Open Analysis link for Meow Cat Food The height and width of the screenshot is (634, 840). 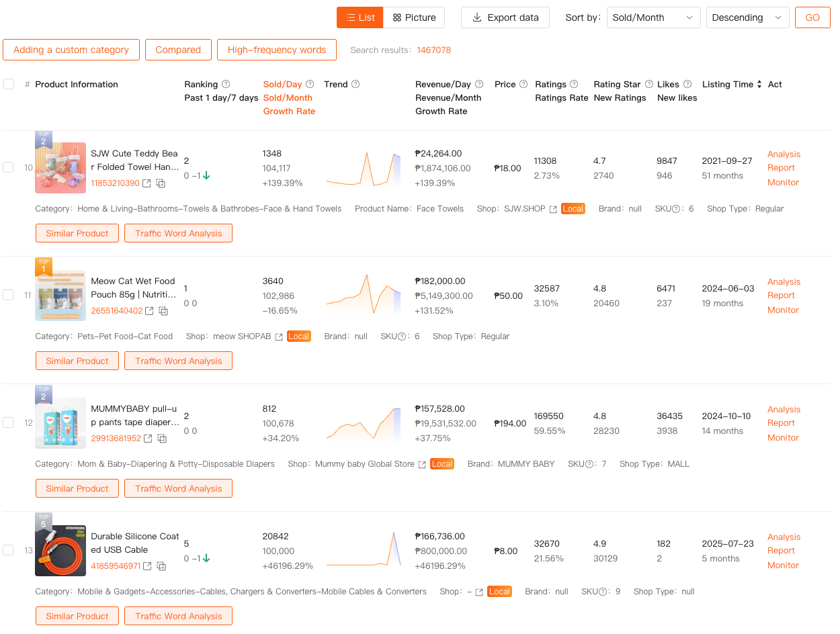[784, 282]
